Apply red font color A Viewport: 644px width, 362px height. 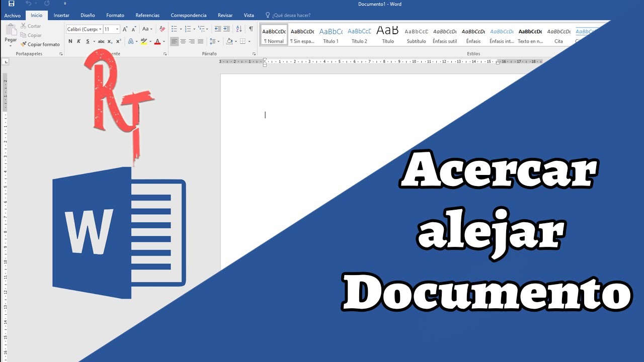point(157,41)
